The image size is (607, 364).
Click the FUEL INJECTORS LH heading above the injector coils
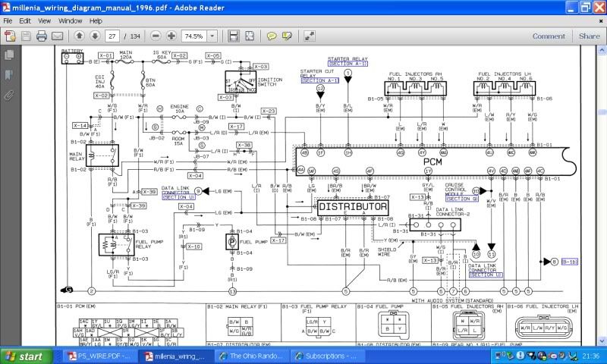[x=505, y=74]
